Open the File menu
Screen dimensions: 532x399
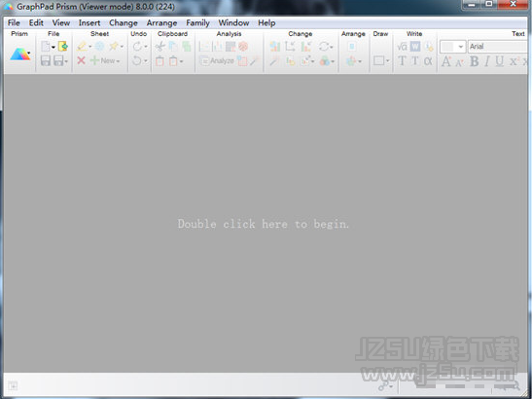14,22
